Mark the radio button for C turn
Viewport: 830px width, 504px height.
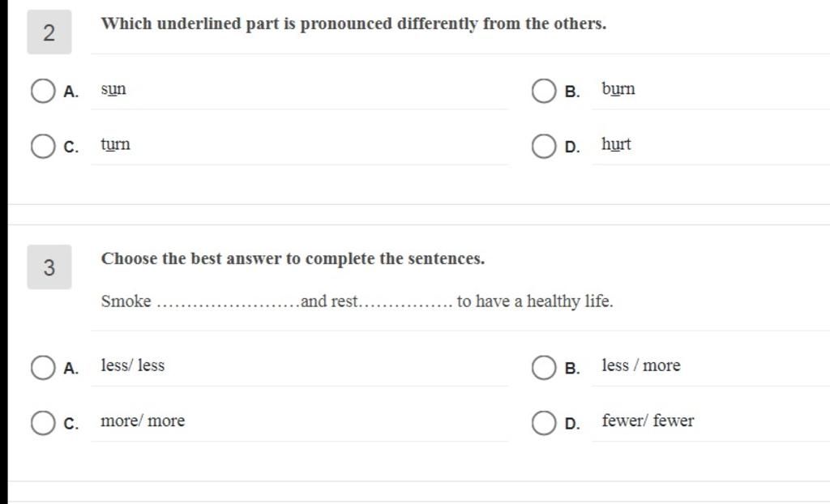[43, 146]
